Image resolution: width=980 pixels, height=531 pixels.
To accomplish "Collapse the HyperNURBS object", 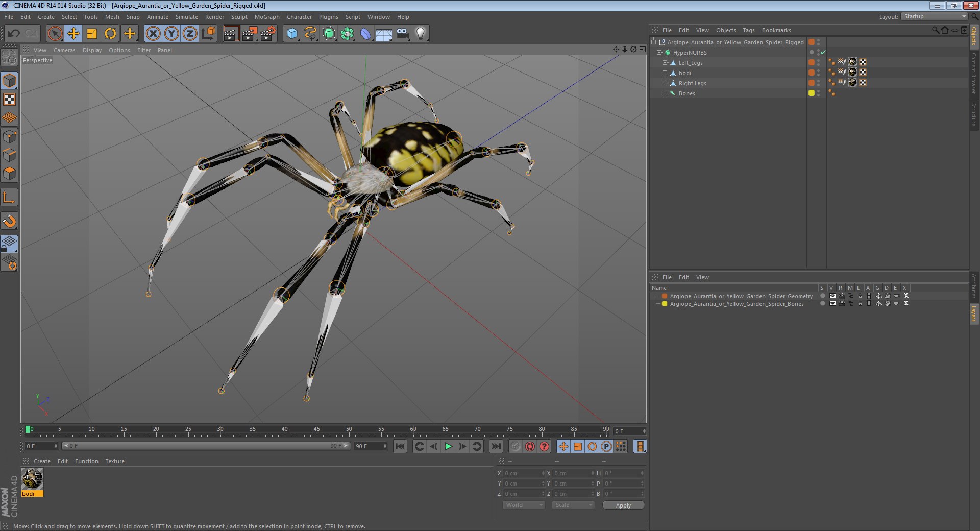I will click(659, 53).
